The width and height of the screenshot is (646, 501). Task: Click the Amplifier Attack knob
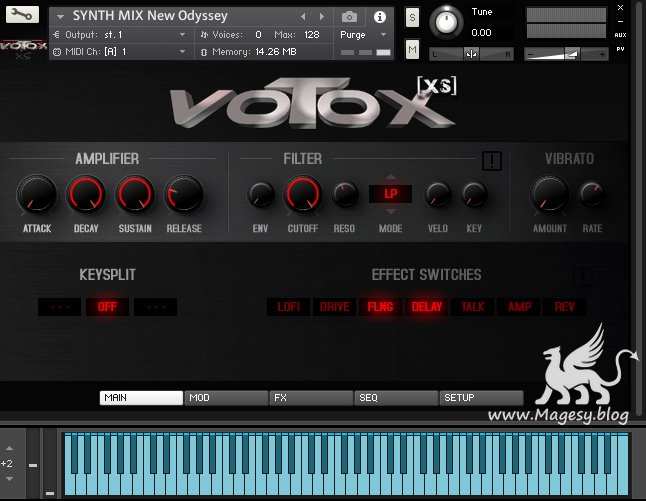[37, 194]
